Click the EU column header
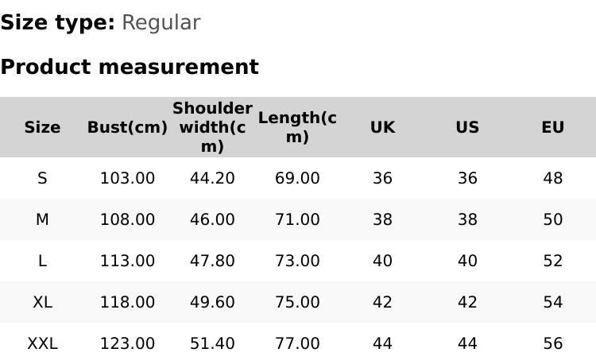This screenshot has height=364, width=596. tap(552, 127)
